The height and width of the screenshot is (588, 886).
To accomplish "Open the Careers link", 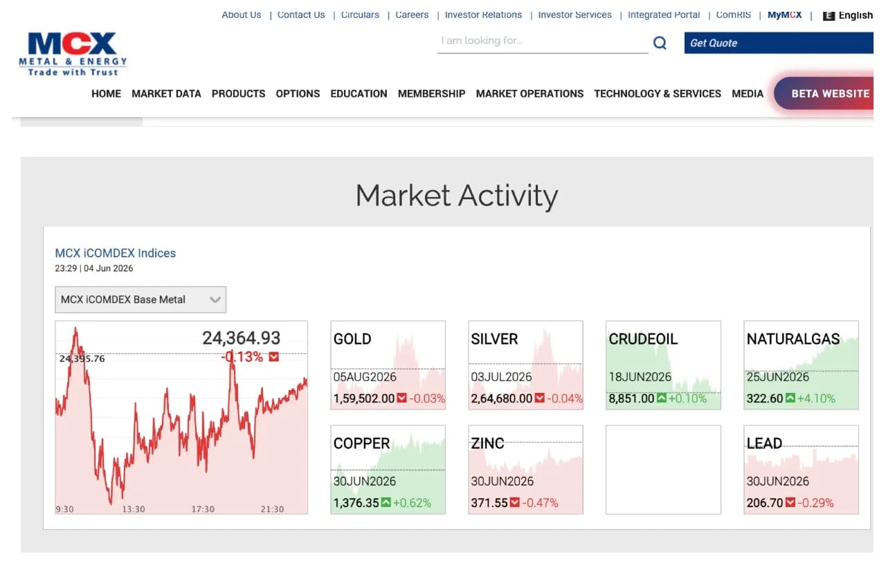I will coord(412,15).
